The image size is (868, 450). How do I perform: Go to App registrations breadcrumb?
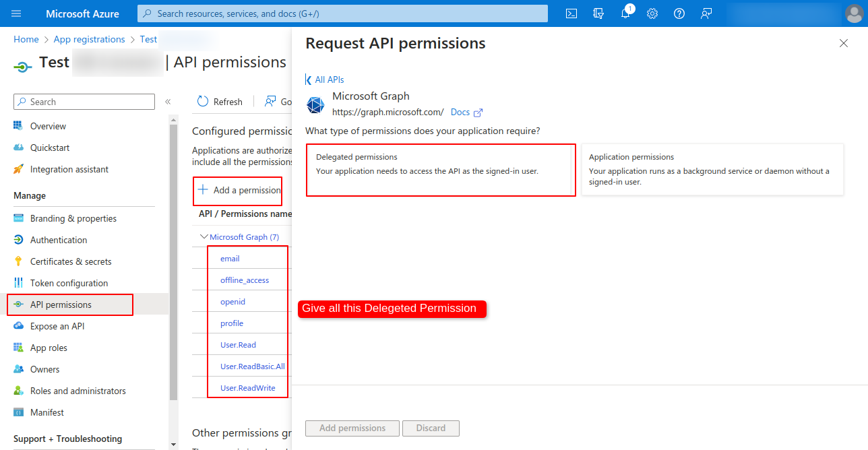pyautogui.click(x=90, y=40)
